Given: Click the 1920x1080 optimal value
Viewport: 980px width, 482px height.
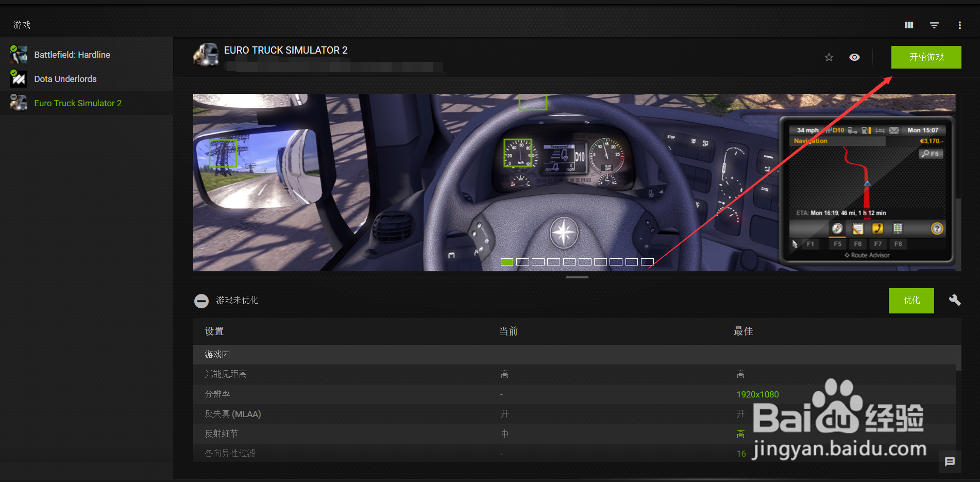Looking at the screenshot, I should point(757,394).
